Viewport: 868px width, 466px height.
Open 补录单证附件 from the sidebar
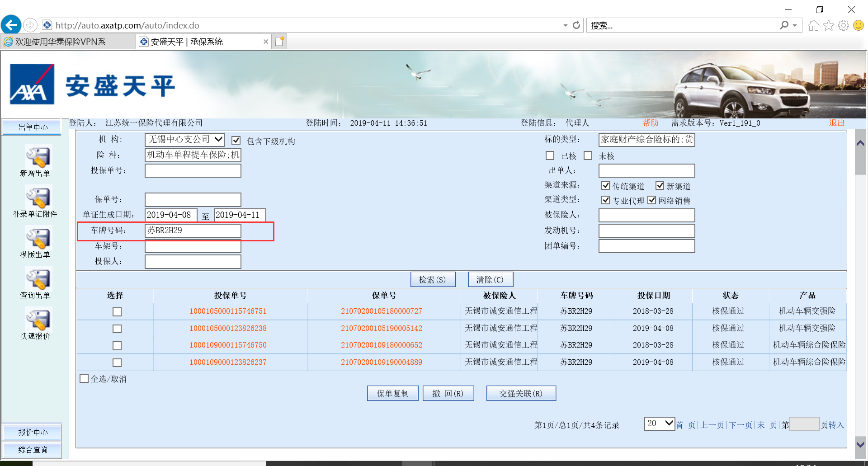tap(38, 198)
